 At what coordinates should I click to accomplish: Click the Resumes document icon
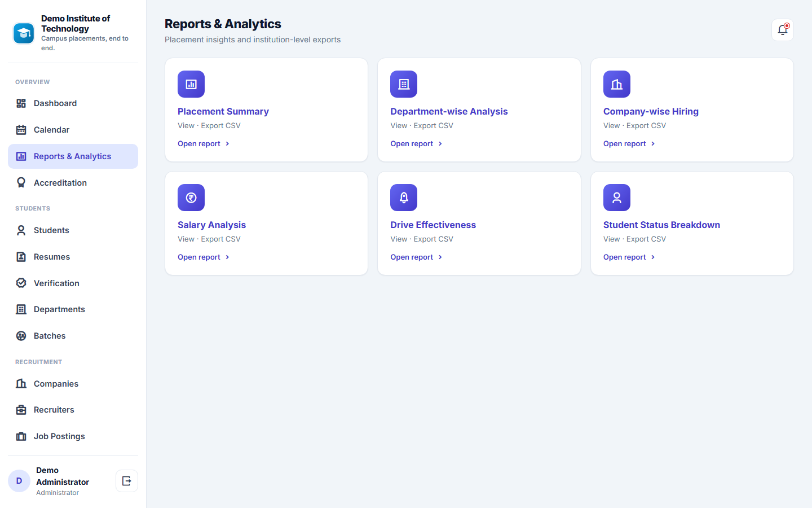[21, 257]
